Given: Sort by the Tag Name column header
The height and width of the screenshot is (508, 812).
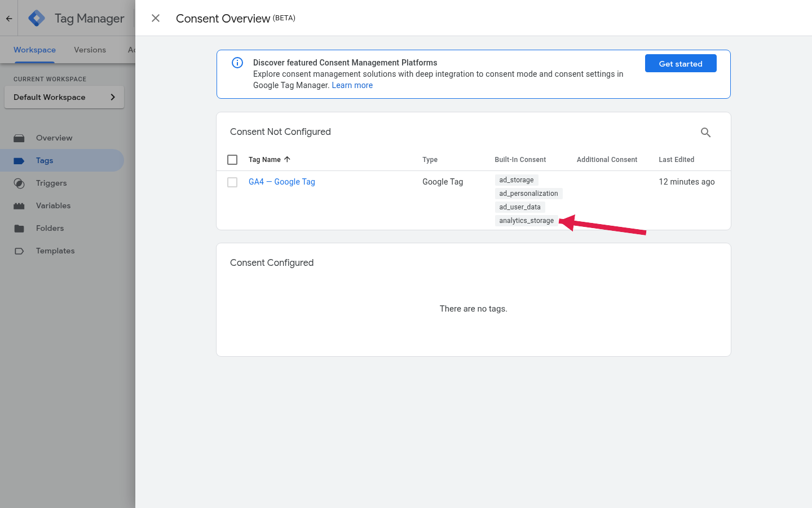Looking at the screenshot, I should point(264,160).
